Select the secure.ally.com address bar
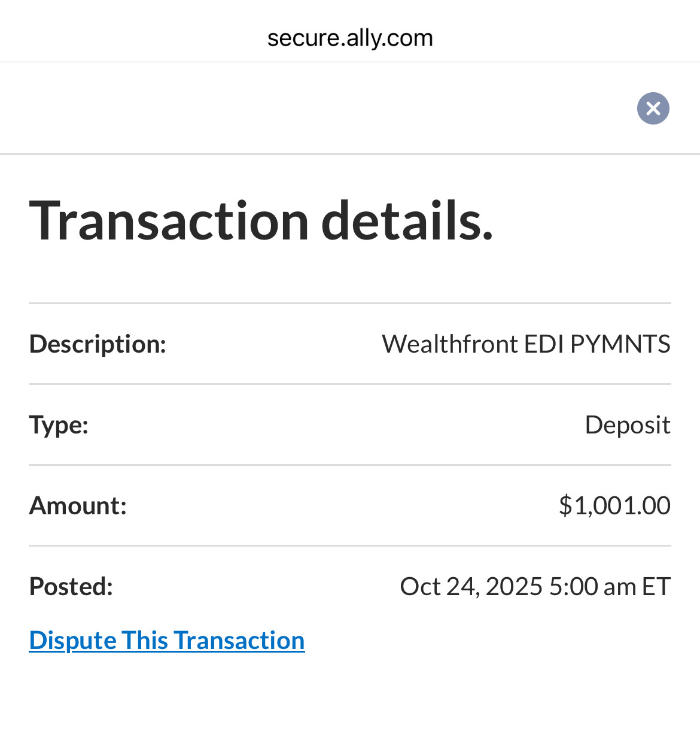This screenshot has width=700, height=746. (x=350, y=37)
